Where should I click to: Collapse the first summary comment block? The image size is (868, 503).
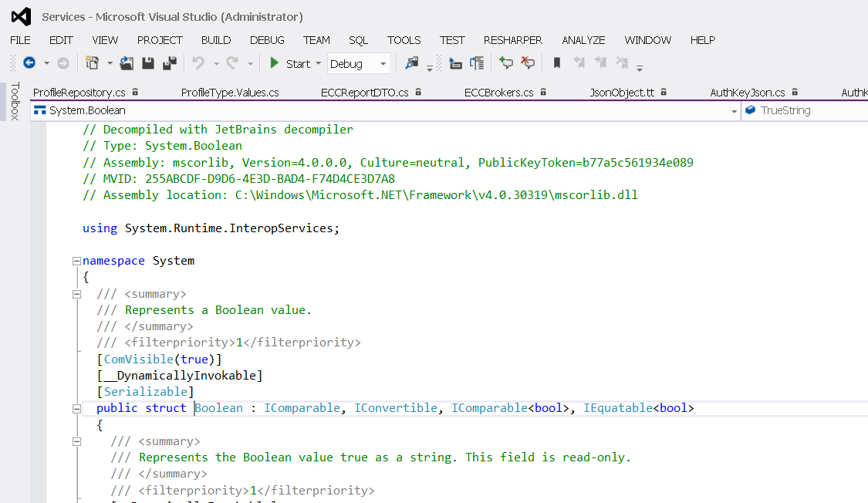point(76,294)
